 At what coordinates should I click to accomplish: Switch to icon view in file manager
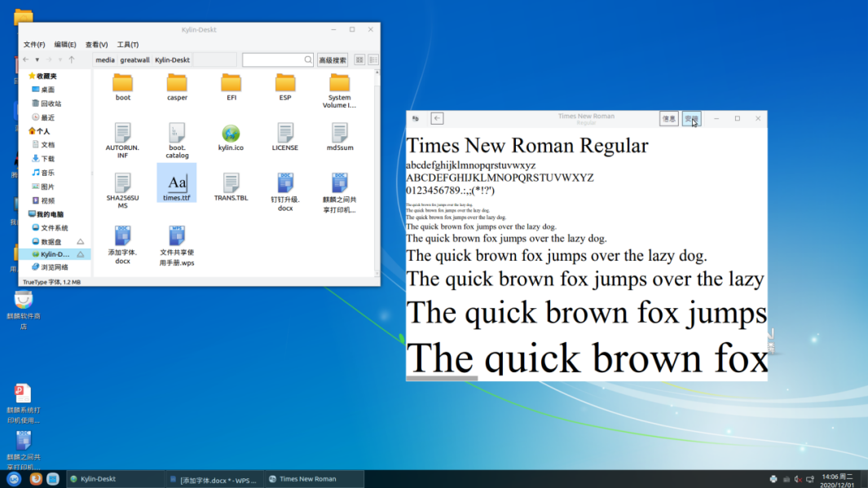click(x=359, y=60)
